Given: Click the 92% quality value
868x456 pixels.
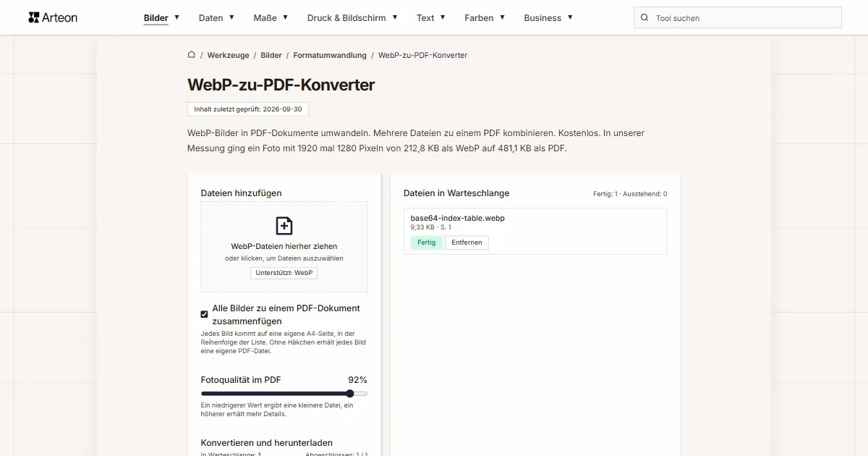Looking at the screenshot, I should pos(357,380).
